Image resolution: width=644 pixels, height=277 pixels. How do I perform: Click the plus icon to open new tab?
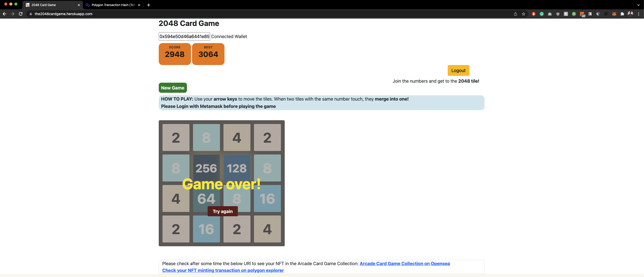pyautogui.click(x=149, y=5)
